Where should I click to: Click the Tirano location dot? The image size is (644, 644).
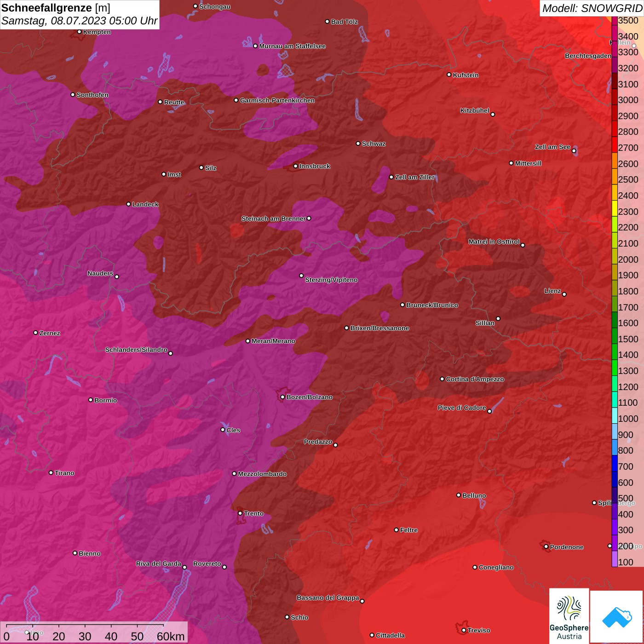coord(51,472)
